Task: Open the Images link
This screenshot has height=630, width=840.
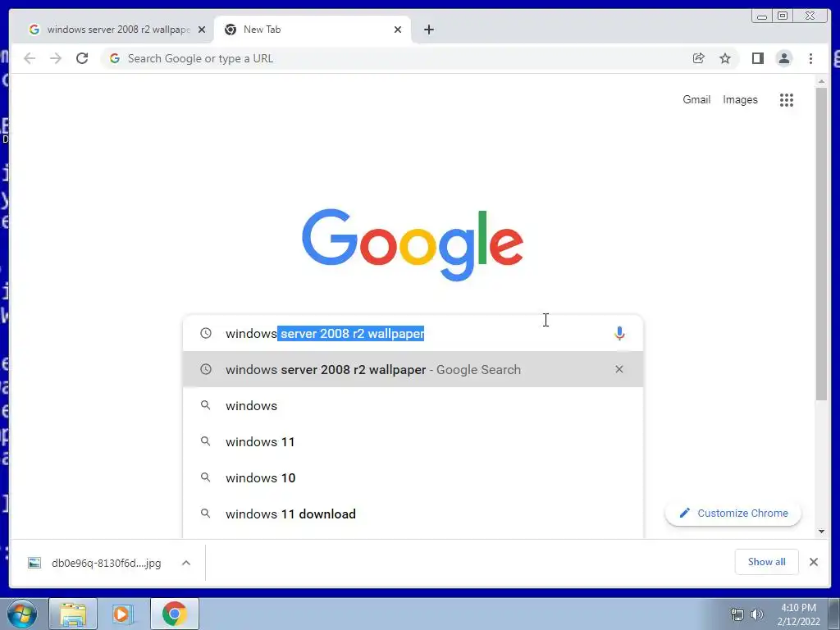Action: tap(740, 99)
